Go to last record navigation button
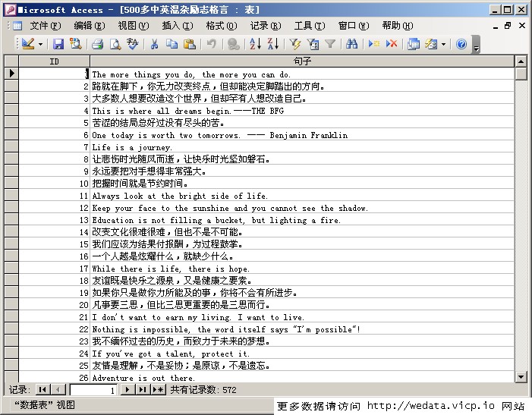Image resolution: width=532 pixels, height=415 pixels. [143, 389]
